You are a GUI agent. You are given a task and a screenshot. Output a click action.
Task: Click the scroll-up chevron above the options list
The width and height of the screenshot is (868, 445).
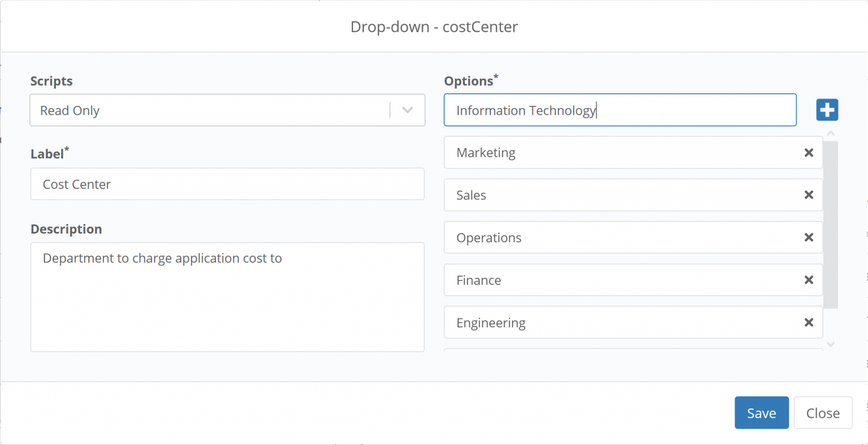[x=831, y=132]
